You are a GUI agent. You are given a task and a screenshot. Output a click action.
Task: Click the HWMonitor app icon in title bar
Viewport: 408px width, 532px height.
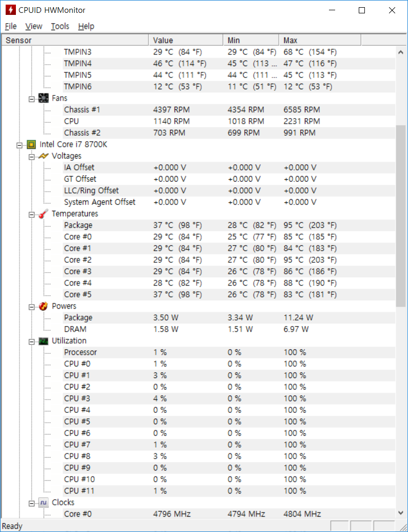10,10
